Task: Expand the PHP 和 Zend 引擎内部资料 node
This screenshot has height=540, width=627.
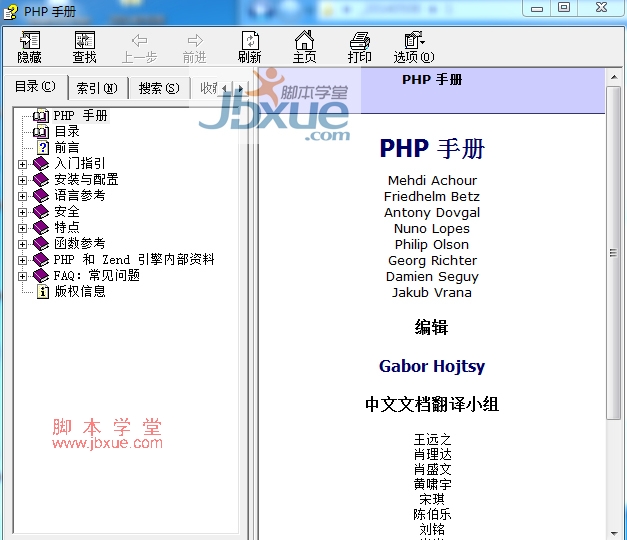Action: (22, 260)
